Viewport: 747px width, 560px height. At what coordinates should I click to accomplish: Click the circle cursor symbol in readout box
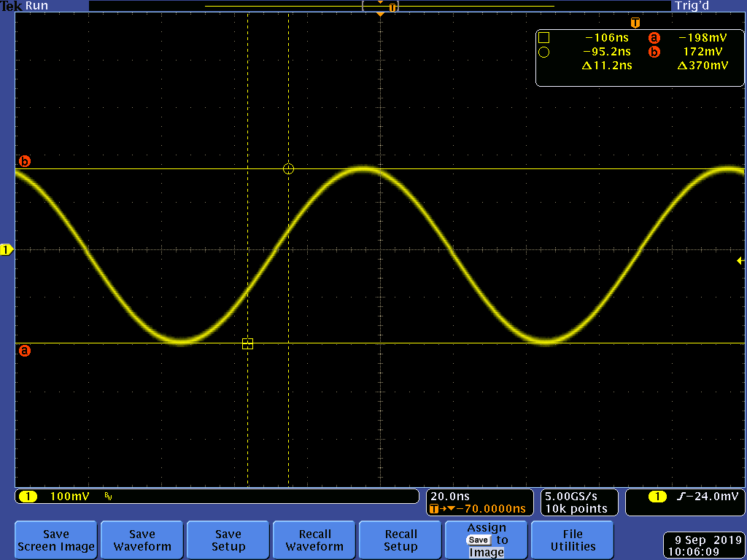coord(543,52)
